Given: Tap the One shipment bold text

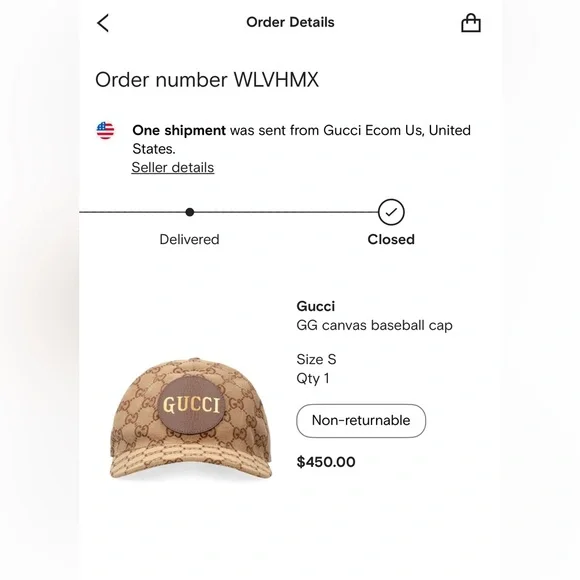Looking at the screenshot, I should pos(179,130).
